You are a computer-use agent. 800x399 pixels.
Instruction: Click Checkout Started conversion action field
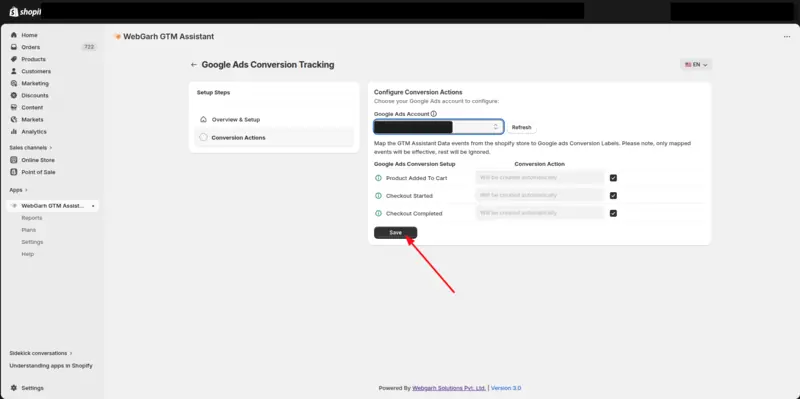point(540,195)
